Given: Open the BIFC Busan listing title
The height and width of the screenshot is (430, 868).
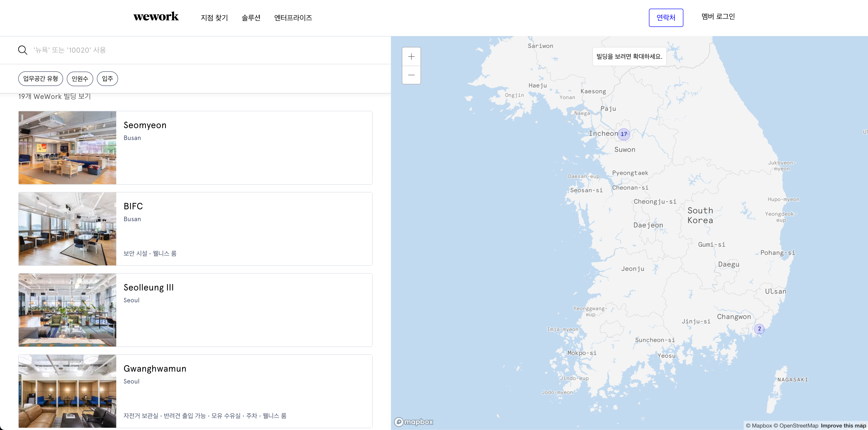Looking at the screenshot, I should coord(133,206).
